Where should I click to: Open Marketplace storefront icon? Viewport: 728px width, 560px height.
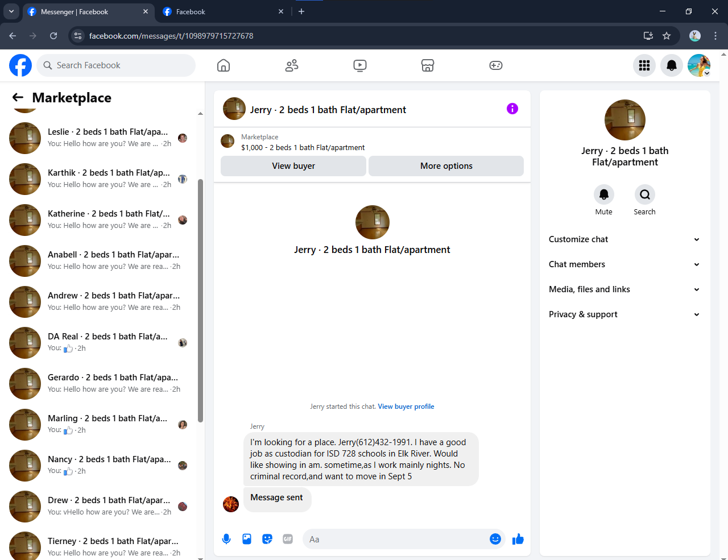click(428, 65)
